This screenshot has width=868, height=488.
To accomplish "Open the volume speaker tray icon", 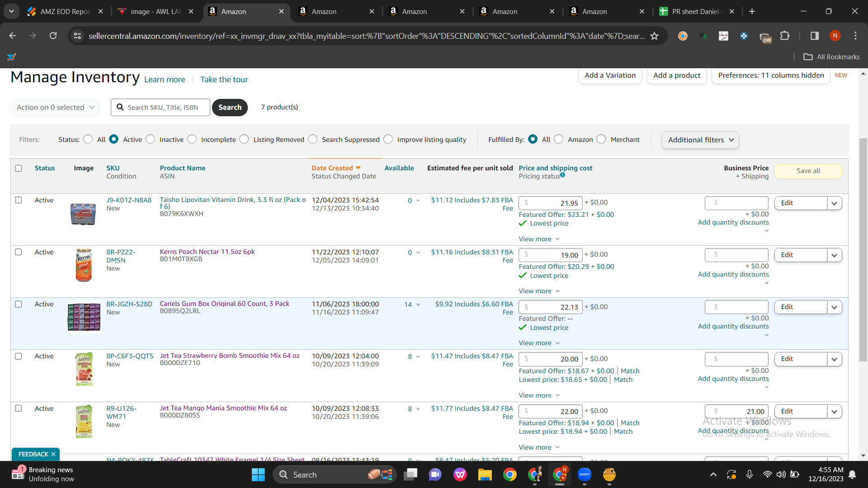I will pyautogui.click(x=781, y=474).
